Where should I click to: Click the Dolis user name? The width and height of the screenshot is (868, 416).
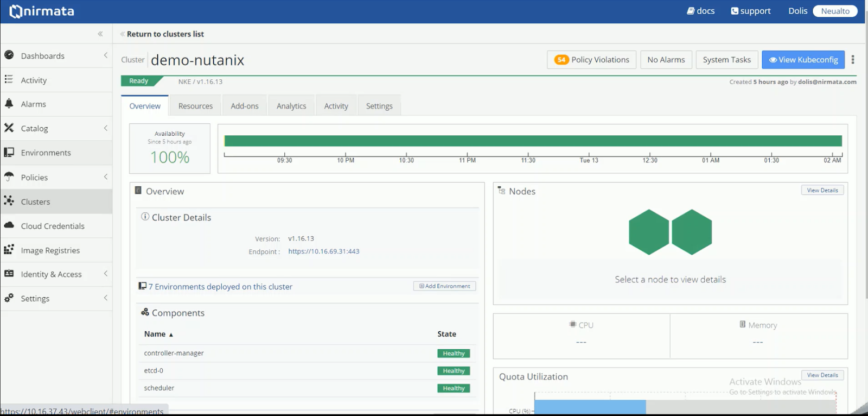pyautogui.click(x=797, y=11)
